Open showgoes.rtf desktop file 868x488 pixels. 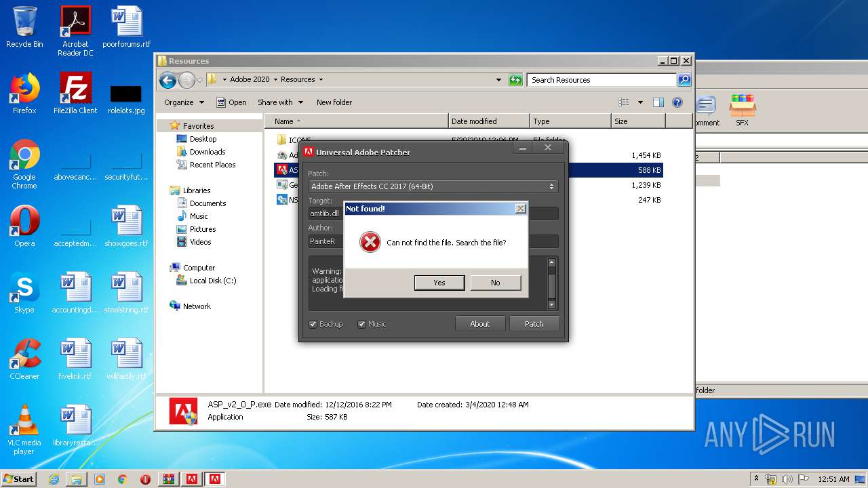click(126, 226)
